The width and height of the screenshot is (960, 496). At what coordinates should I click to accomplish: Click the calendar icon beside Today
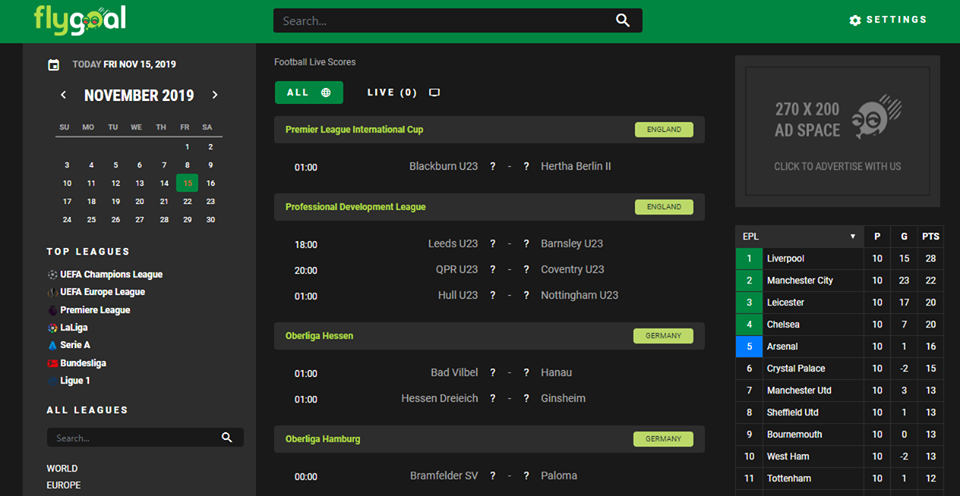coord(54,64)
